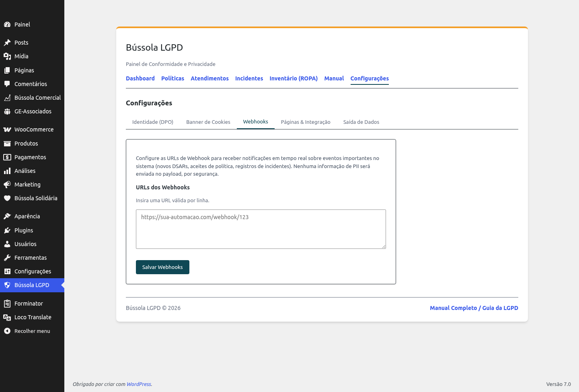579x392 pixels.
Task: Click Bússola LGPD © 2026 footer text
Action: 153,308
